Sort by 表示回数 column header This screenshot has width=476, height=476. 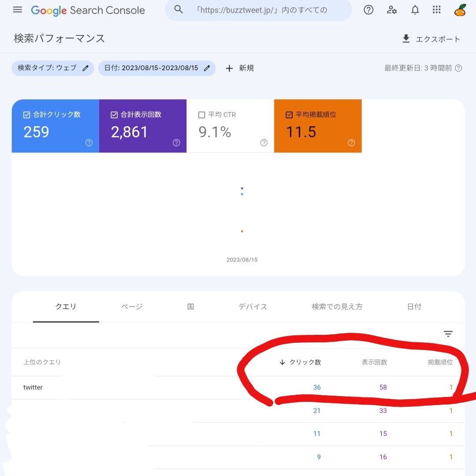[x=374, y=362]
